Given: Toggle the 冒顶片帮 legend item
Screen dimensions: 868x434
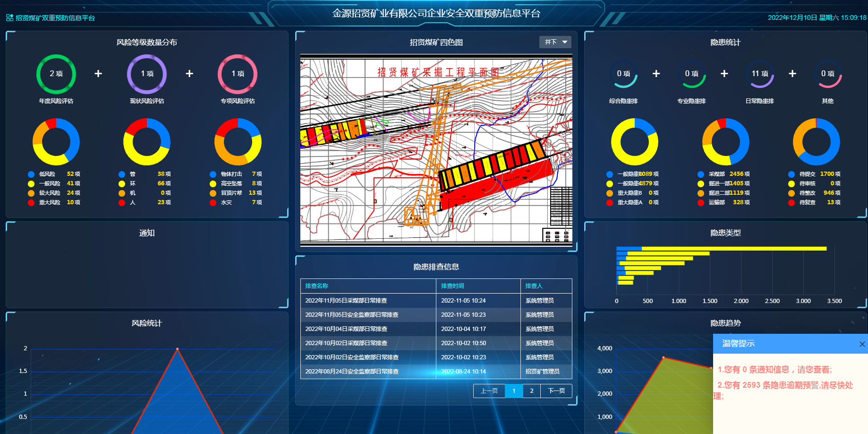Looking at the screenshot, I should pos(231,193).
